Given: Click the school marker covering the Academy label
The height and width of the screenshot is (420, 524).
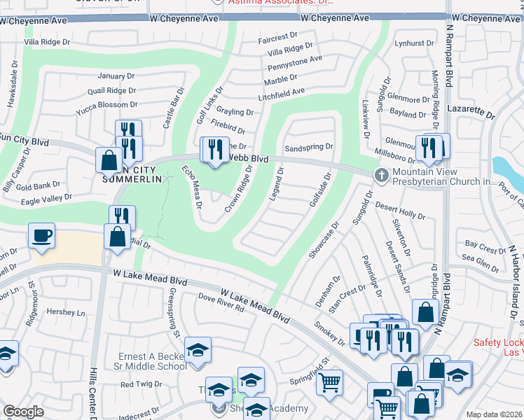Looking at the screenshot, I should click(256, 409).
